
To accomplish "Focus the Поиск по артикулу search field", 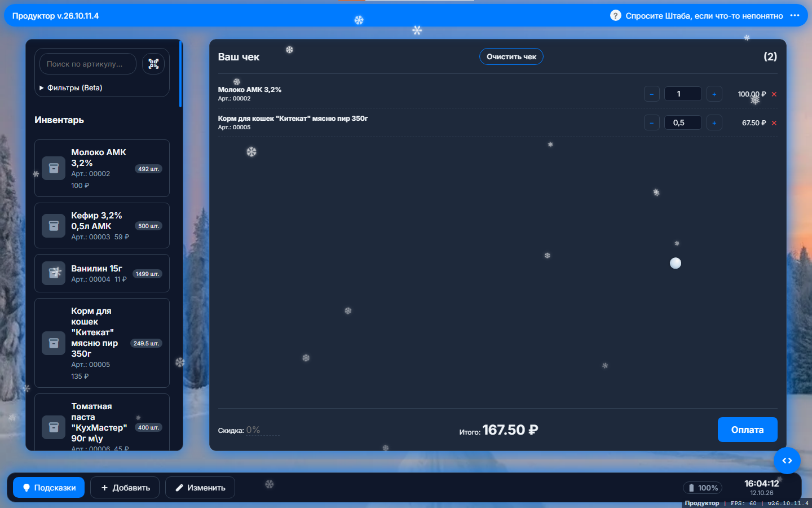I will tap(88, 64).
